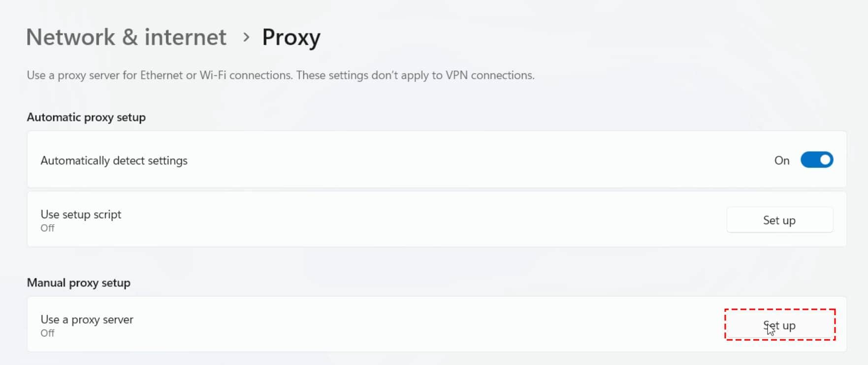Open Set up for Use setup script
This screenshot has height=365, width=868.
[x=779, y=220]
